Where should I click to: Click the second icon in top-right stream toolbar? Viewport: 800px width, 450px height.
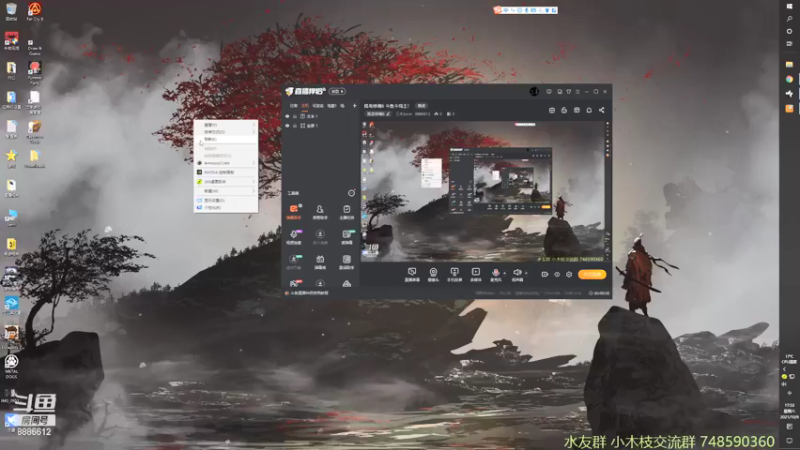pos(564,110)
